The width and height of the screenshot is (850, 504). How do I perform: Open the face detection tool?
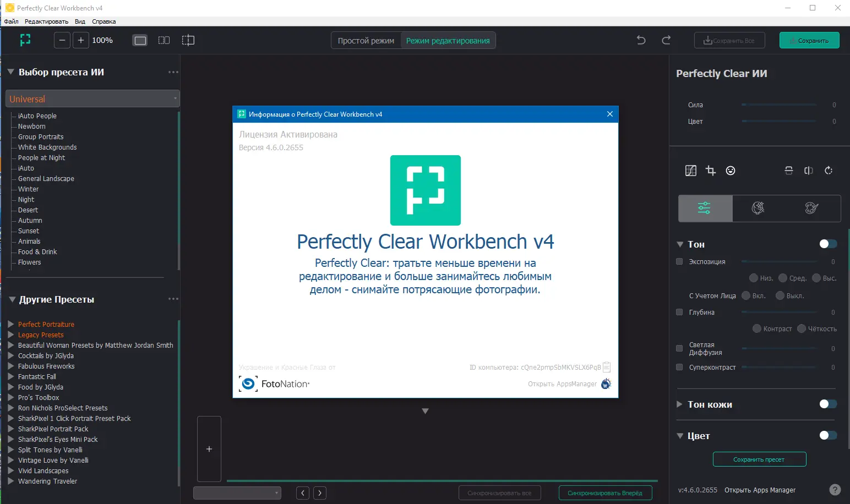click(x=731, y=171)
